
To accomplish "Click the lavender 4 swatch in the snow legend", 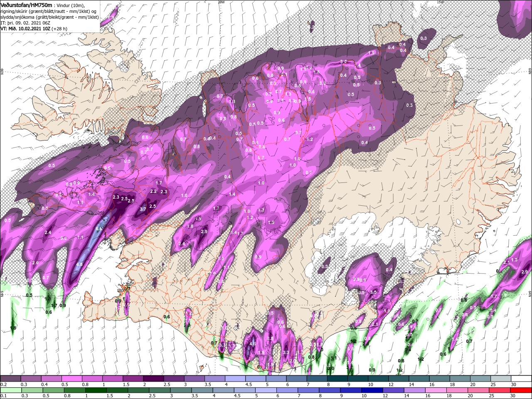I will click(235, 379).
